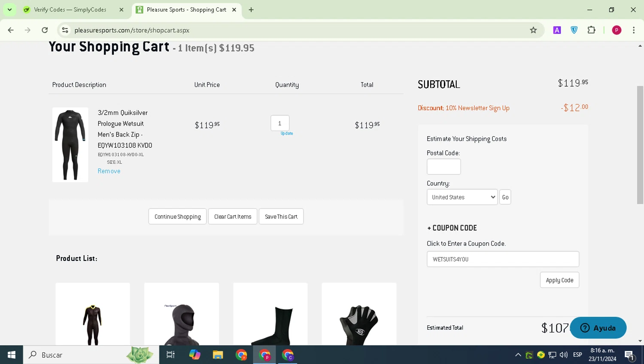Expand the tab search dropdown arrow

click(x=9, y=9)
